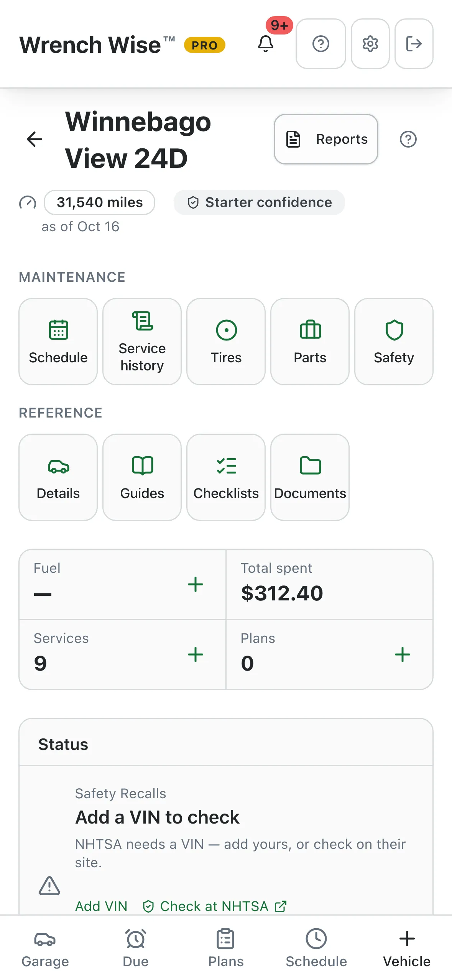View the Total spent $312.40 card

pos(329,584)
